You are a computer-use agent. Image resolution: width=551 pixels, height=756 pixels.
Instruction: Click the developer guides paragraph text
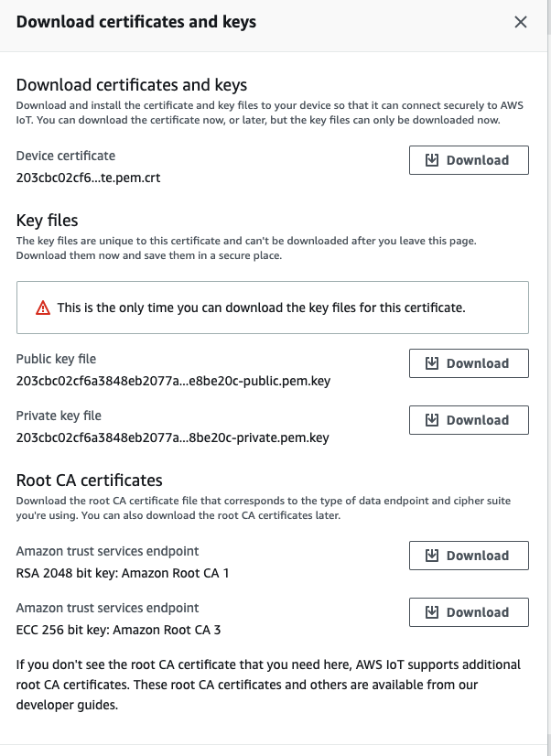[x=268, y=685]
